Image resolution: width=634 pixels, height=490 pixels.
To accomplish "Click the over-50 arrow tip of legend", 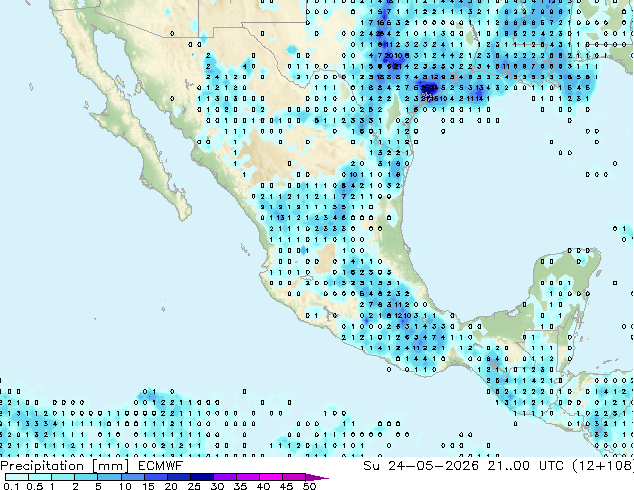I will click(317, 477).
